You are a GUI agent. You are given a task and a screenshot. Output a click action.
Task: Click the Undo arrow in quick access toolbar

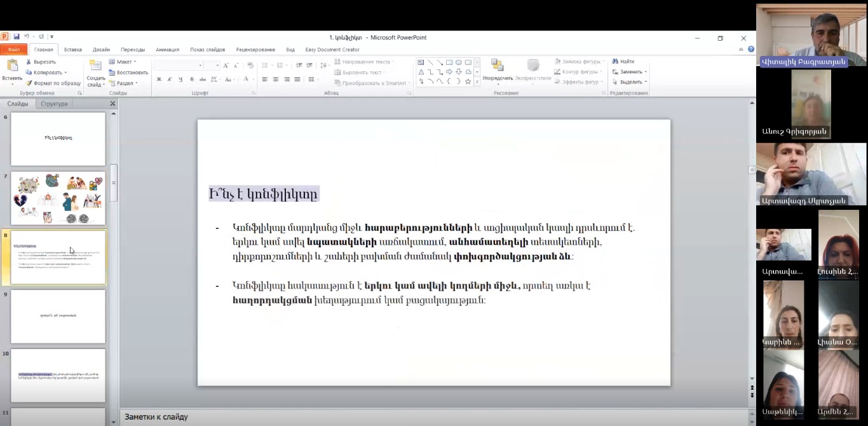(26, 37)
